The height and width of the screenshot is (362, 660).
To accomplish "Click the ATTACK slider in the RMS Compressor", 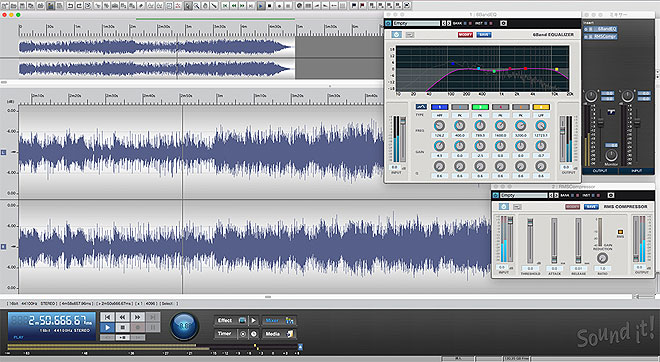I will (554, 241).
